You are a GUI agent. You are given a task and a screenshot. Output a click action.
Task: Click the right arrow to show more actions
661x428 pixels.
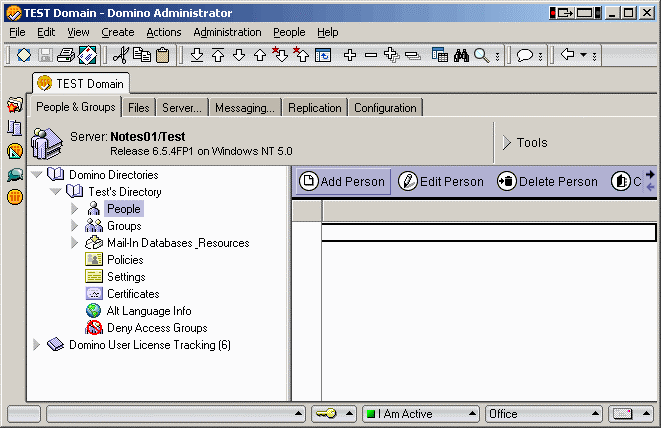(x=650, y=174)
